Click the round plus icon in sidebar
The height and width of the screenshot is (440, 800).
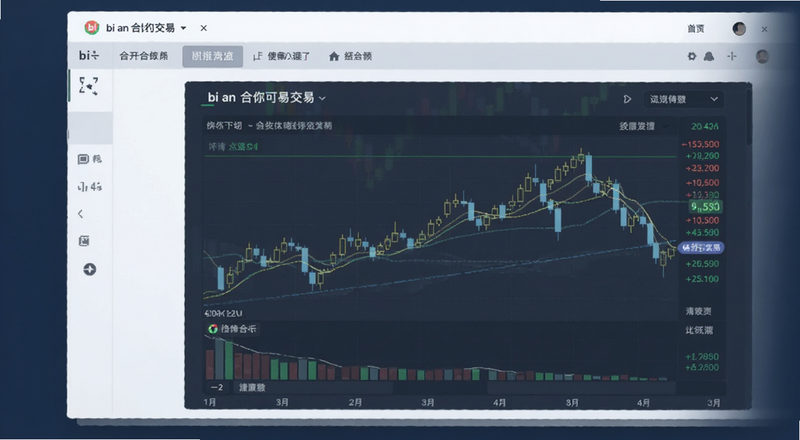tap(90, 269)
